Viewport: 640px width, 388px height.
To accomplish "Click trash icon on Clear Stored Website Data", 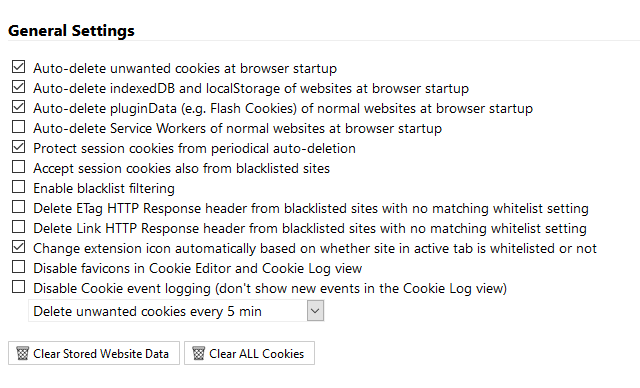I will pyautogui.click(x=22, y=353).
